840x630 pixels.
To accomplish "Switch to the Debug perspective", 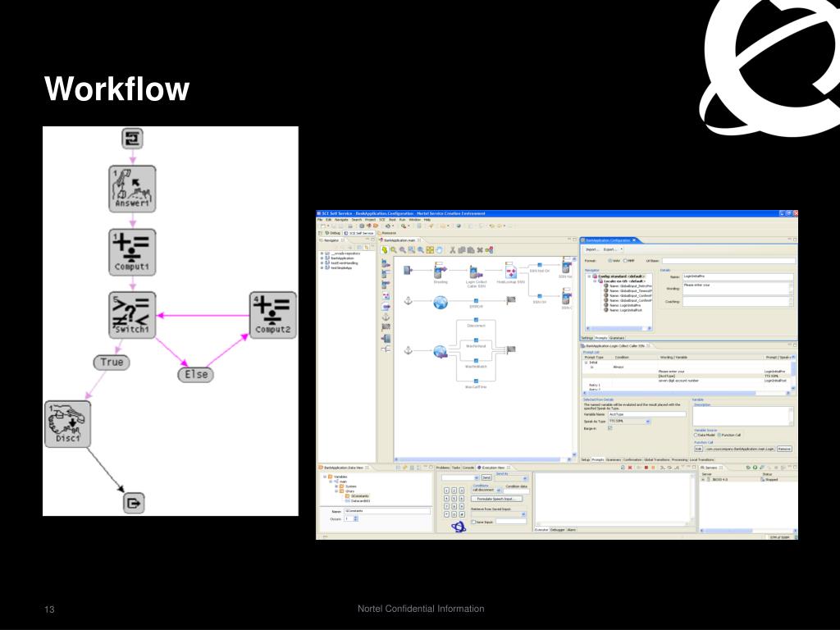I will (333, 233).
